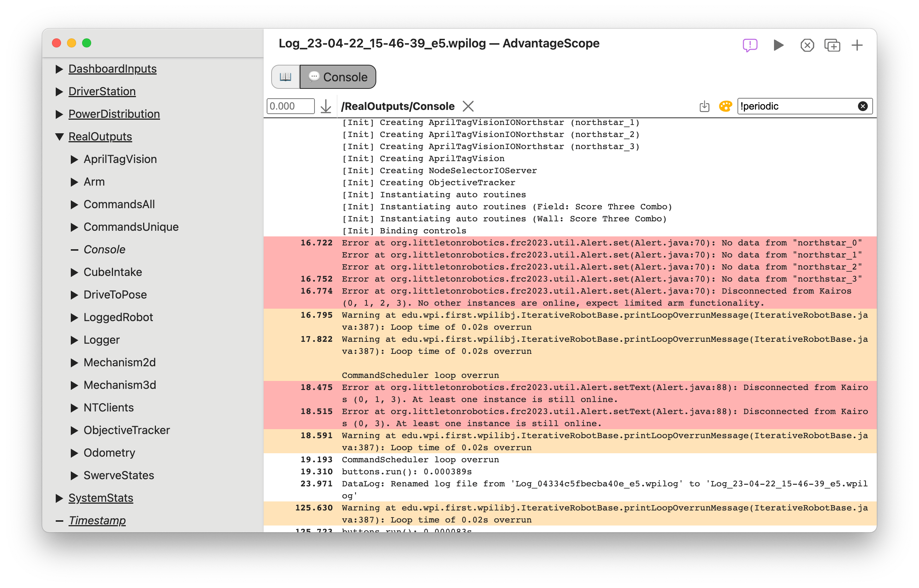Select the Console tab view

pyautogui.click(x=336, y=76)
